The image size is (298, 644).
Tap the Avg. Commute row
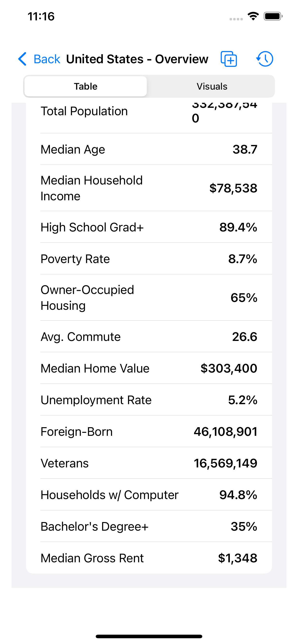(149, 337)
